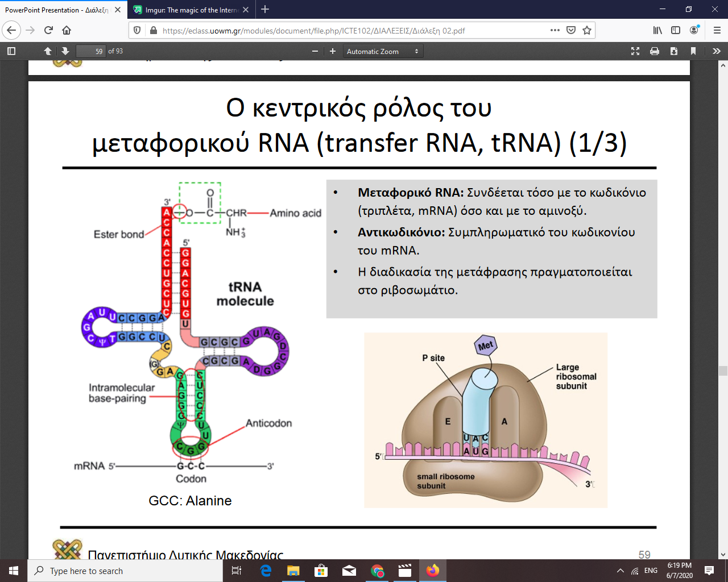The height and width of the screenshot is (582, 728).
Task: Open File Explorer from taskbar
Action: coord(293,571)
